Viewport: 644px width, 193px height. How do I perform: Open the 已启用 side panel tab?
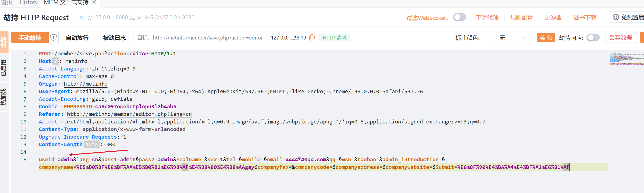[4, 68]
